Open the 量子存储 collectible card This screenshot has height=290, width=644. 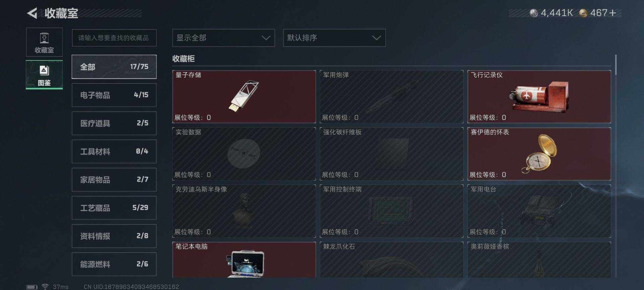pyautogui.click(x=244, y=97)
